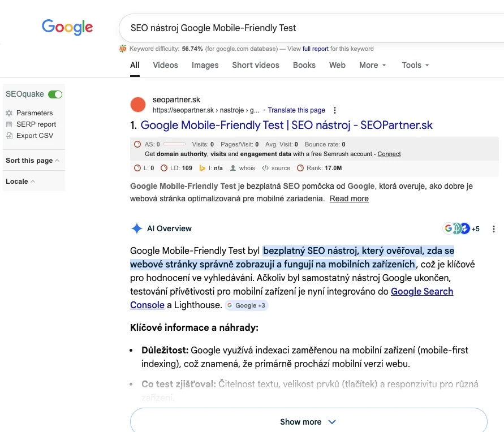Open the AI Overview three-dot options menu

(x=494, y=229)
